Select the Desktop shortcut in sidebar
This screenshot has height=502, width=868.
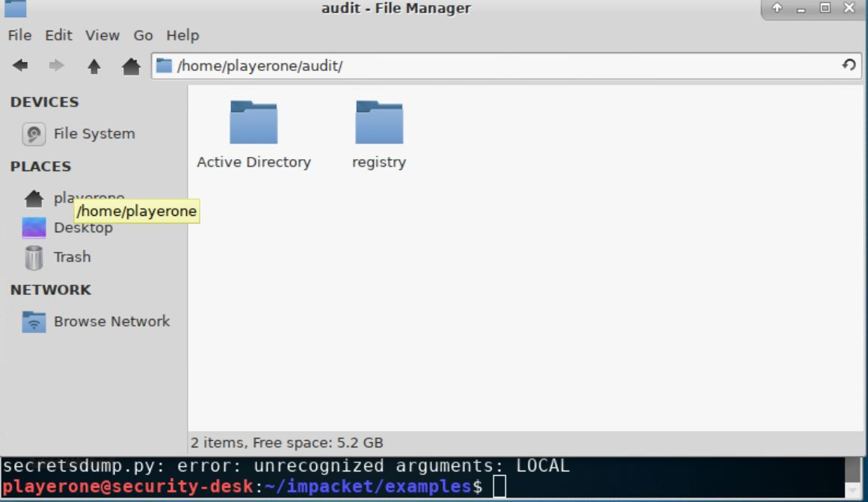[x=82, y=227]
